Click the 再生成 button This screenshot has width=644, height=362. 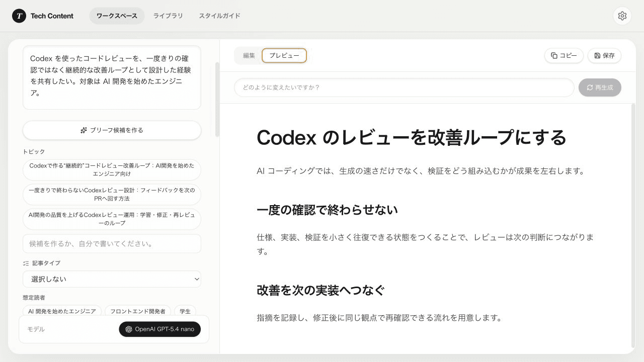pos(600,87)
